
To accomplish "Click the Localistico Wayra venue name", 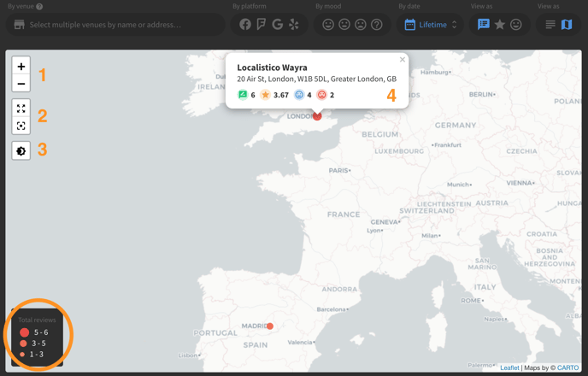I will coord(272,68).
